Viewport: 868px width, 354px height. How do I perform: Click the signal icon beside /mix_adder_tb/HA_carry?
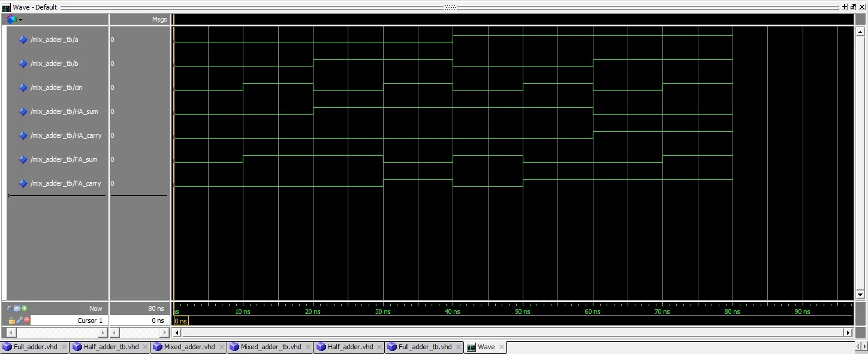point(23,135)
